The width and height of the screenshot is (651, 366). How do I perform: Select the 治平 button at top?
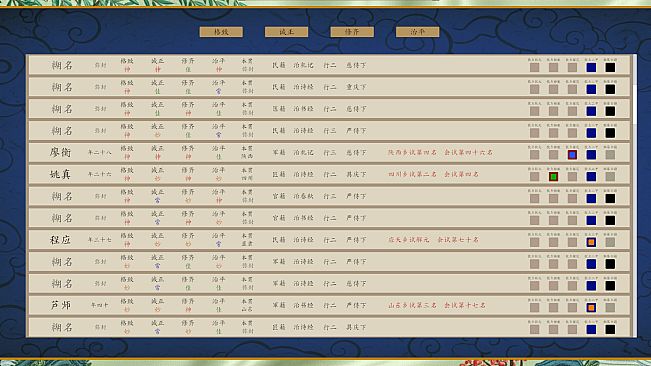coord(417,32)
